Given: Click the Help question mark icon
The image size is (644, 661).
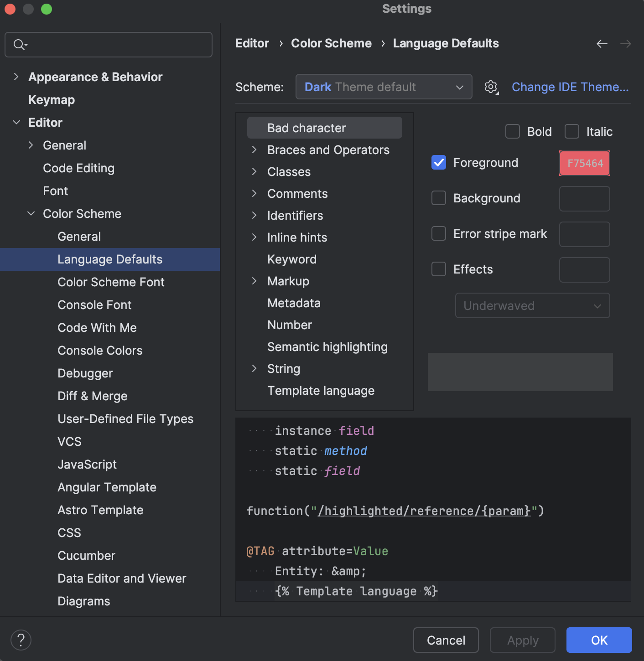Looking at the screenshot, I should pos(21,640).
